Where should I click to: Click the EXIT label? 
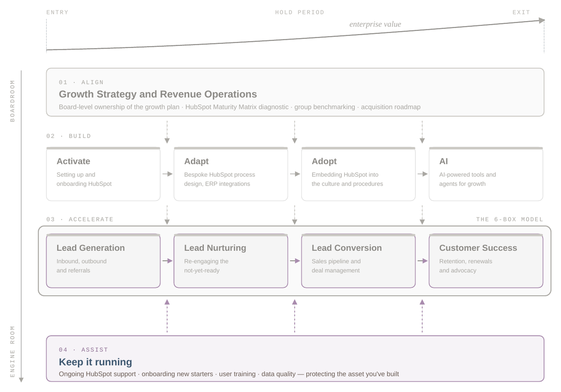521,12
